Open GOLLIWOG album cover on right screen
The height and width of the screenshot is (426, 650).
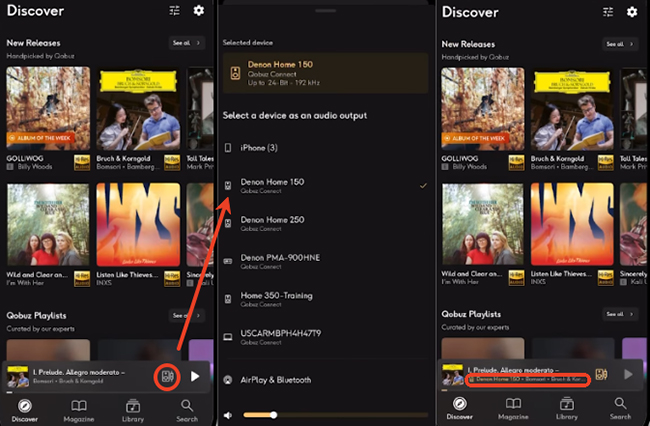click(483, 109)
